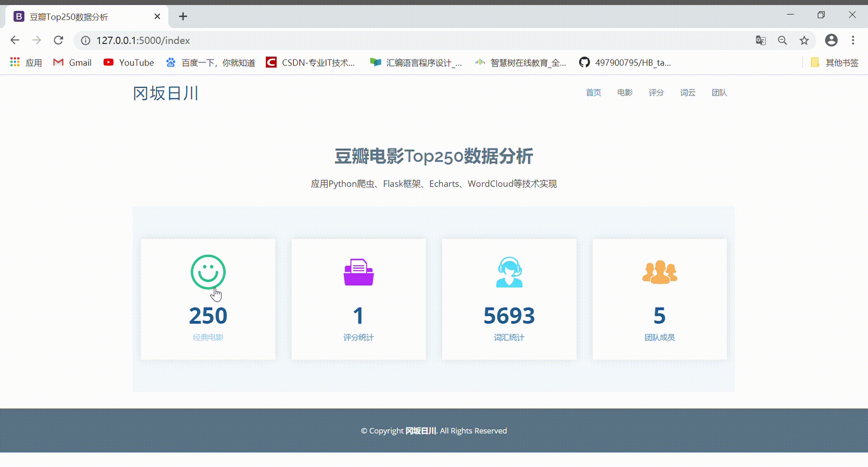Restore down the Chrome window
This screenshot has height=467, width=868.
[821, 15]
